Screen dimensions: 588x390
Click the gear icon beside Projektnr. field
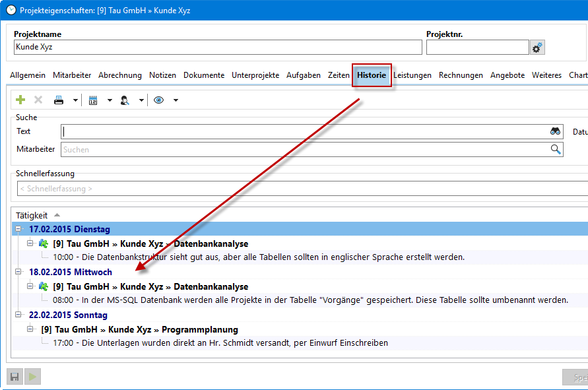(x=537, y=48)
